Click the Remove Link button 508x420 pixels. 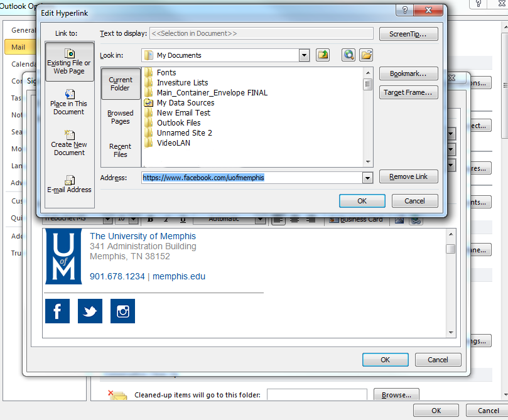point(408,177)
